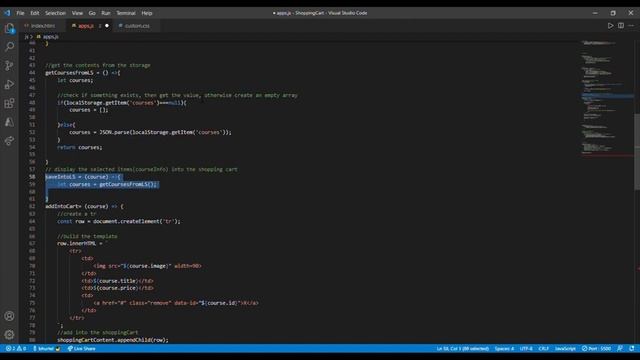Click on addIntoCart function declaration
The width and height of the screenshot is (640, 360).
coord(84,207)
